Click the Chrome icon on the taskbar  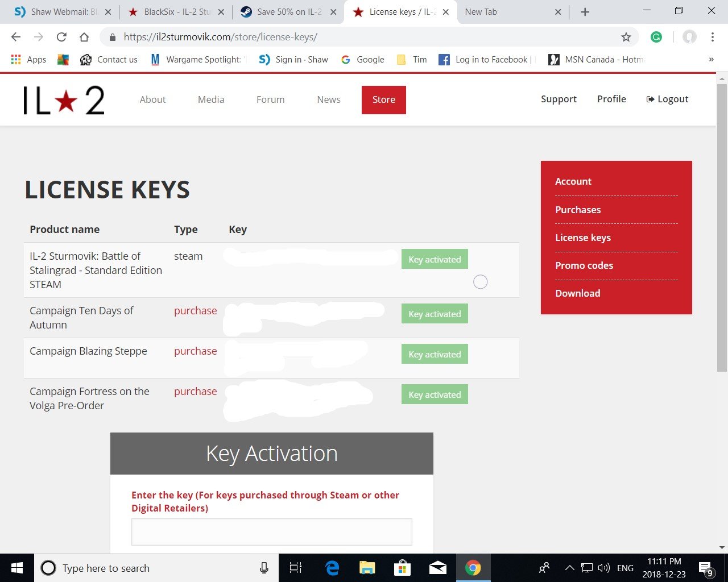473,568
